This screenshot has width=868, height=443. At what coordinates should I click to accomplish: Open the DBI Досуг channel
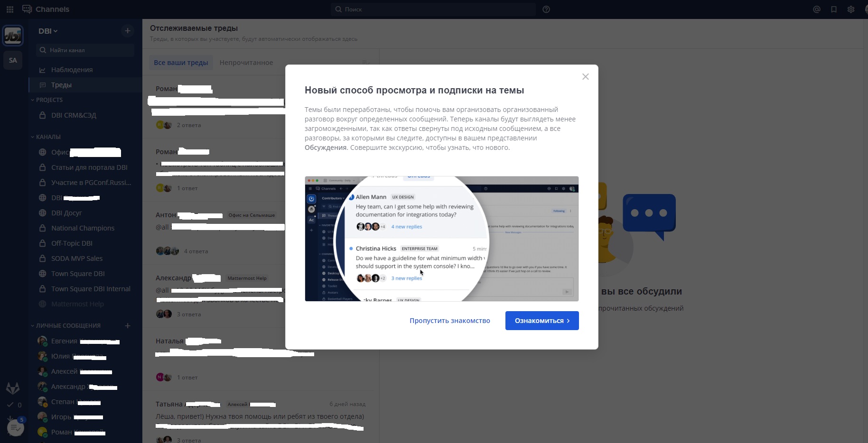click(x=85, y=213)
